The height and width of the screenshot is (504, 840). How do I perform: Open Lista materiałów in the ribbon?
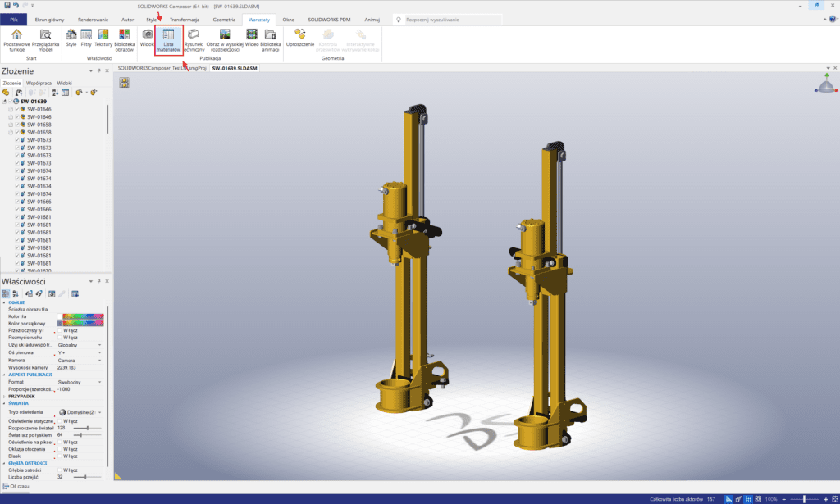click(168, 41)
